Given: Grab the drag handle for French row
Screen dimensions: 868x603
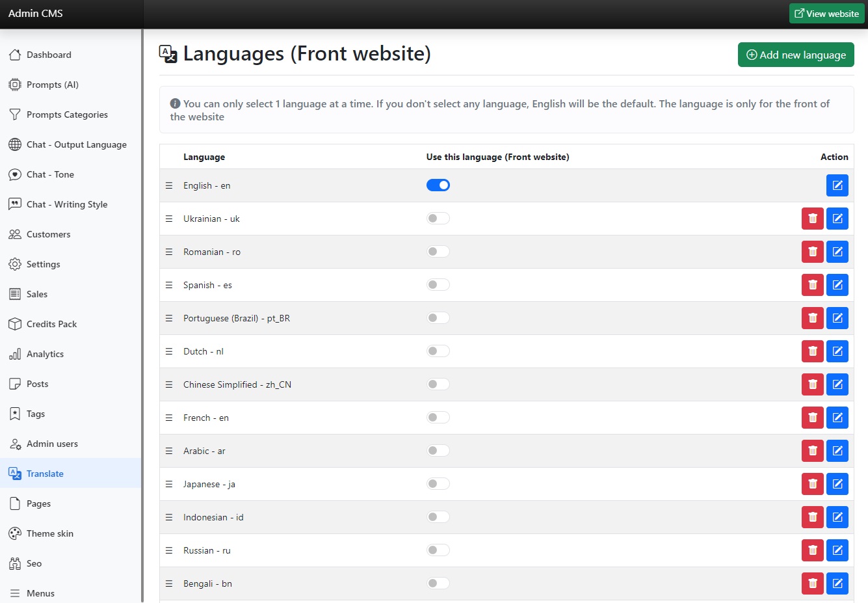Looking at the screenshot, I should point(169,418).
